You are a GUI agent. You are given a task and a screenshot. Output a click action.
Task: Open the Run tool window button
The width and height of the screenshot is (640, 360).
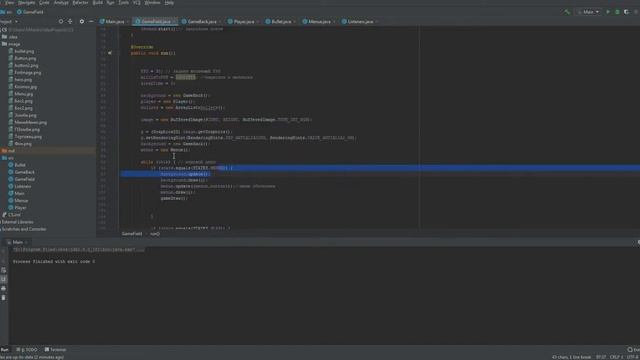point(4,350)
